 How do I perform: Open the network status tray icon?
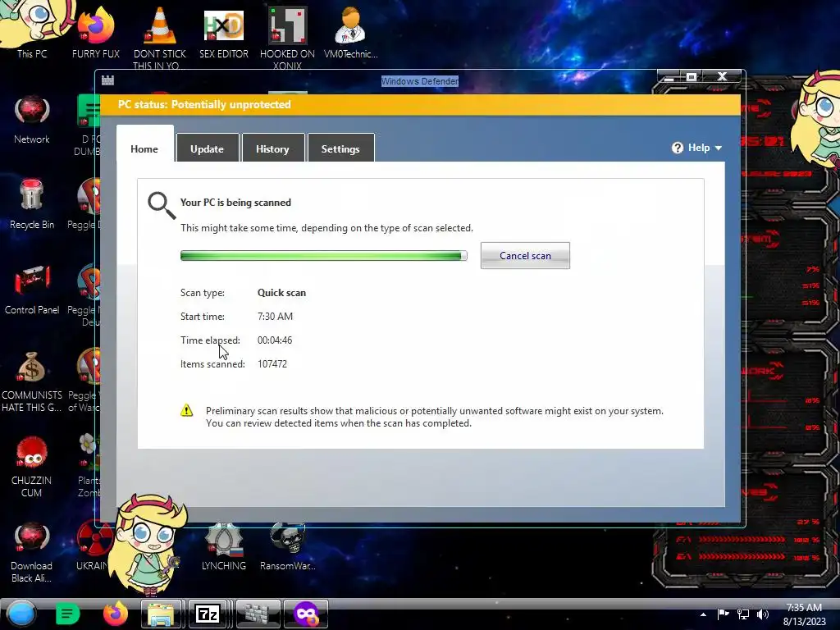click(743, 614)
